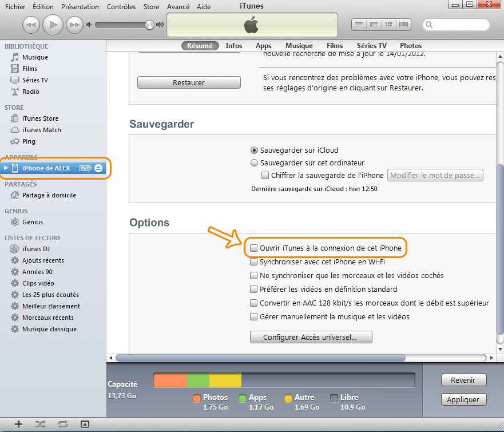Toggle repeat icon at bottom

click(63, 425)
